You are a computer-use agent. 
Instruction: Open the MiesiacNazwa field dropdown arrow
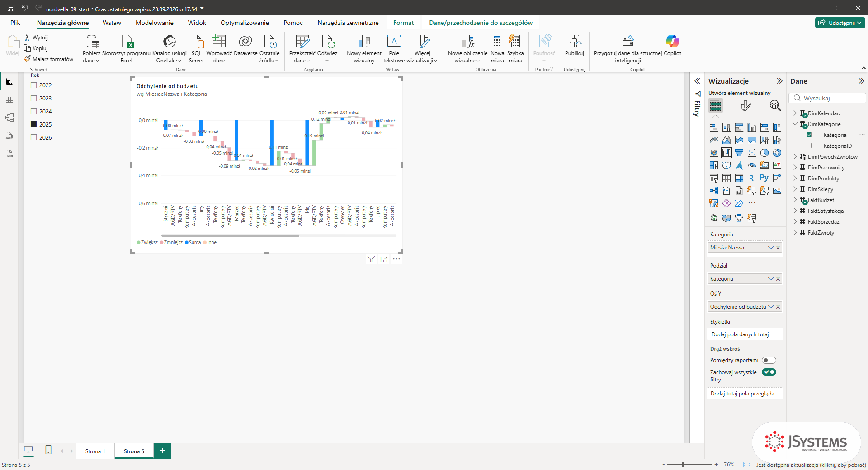(771, 248)
